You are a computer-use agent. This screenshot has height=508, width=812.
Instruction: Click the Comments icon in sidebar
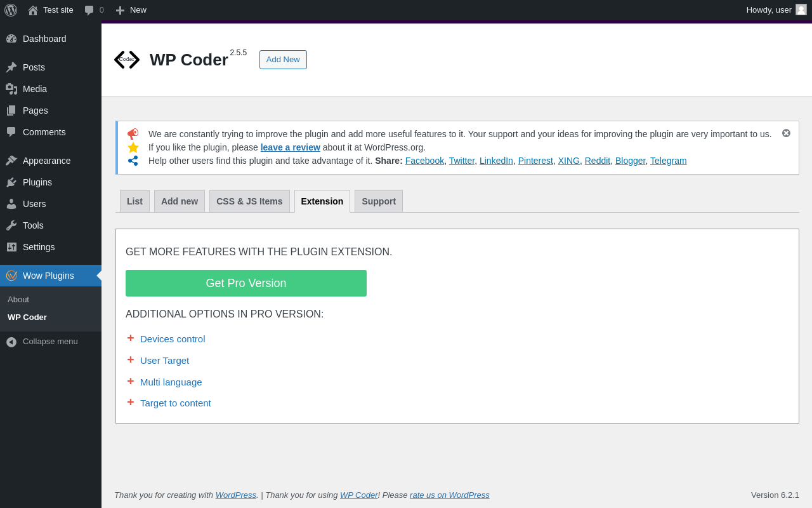tap(11, 132)
